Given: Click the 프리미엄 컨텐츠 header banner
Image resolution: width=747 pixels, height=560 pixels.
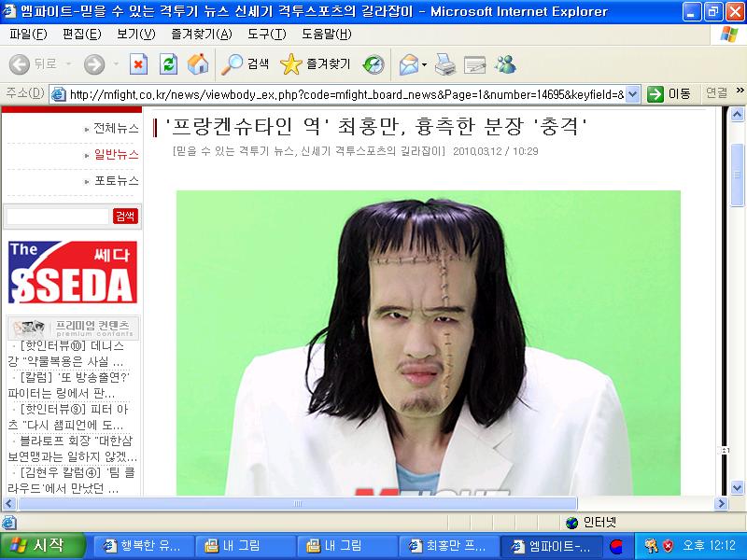Looking at the screenshot, I should [x=74, y=328].
